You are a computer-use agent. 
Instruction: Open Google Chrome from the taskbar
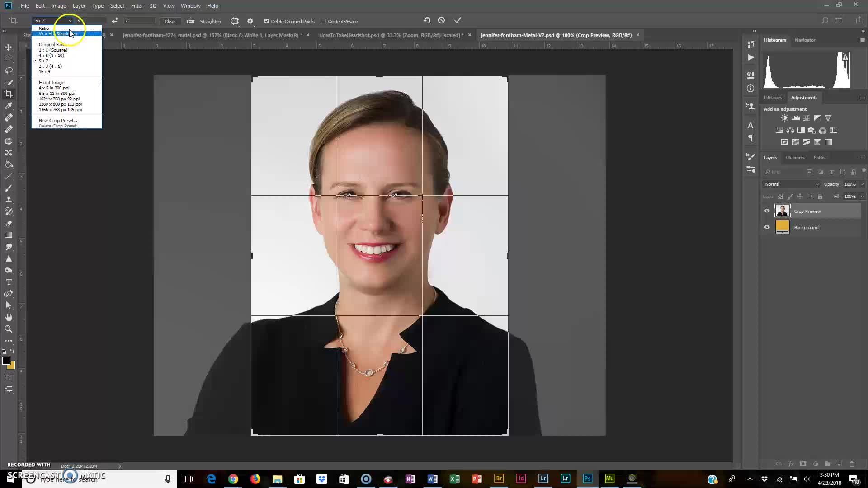(x=233, y=479)
